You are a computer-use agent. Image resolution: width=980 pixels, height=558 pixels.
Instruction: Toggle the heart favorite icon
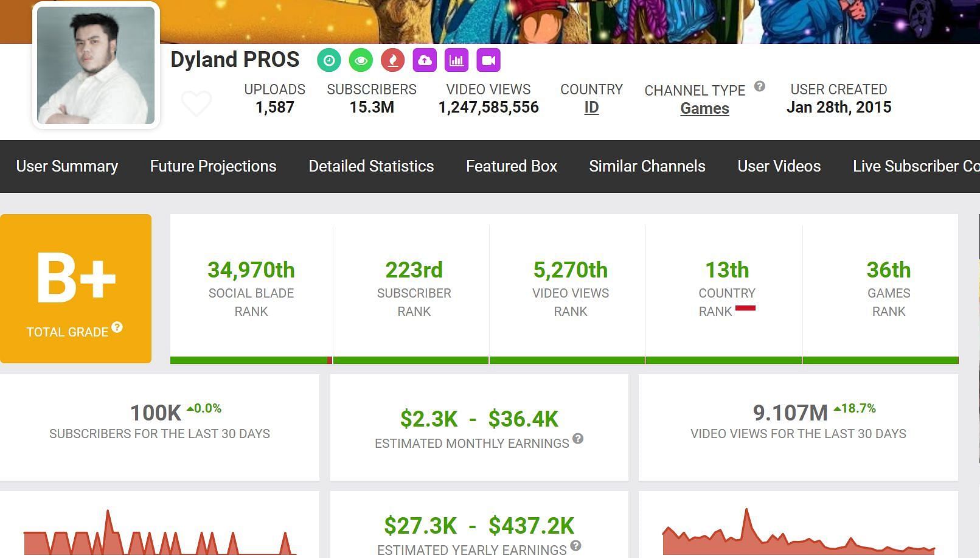(x=196, y=103)
